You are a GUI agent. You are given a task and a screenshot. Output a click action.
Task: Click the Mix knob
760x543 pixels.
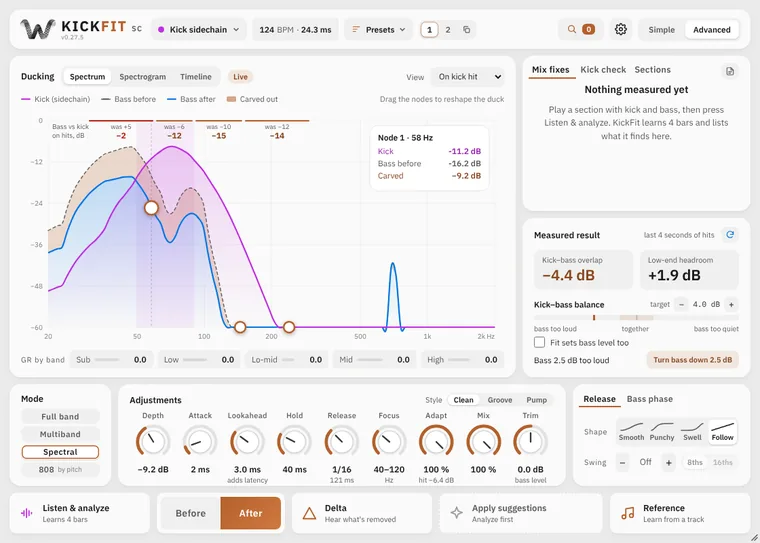pos(483,442)
